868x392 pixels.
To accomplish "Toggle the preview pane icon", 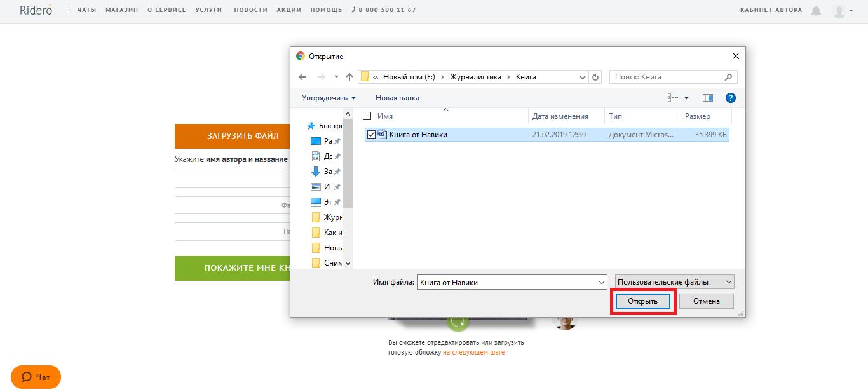I will click(x=708, y=98).
